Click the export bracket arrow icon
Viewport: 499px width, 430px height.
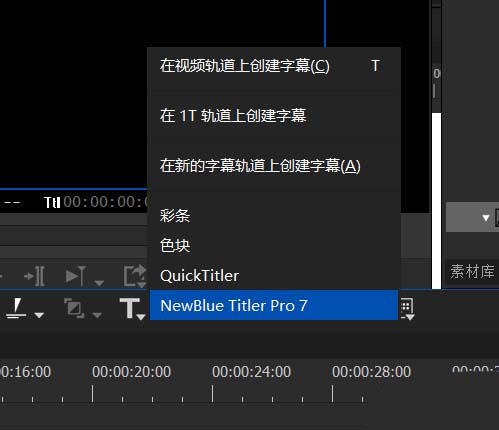pyautogui.click(x=135, y=276)
